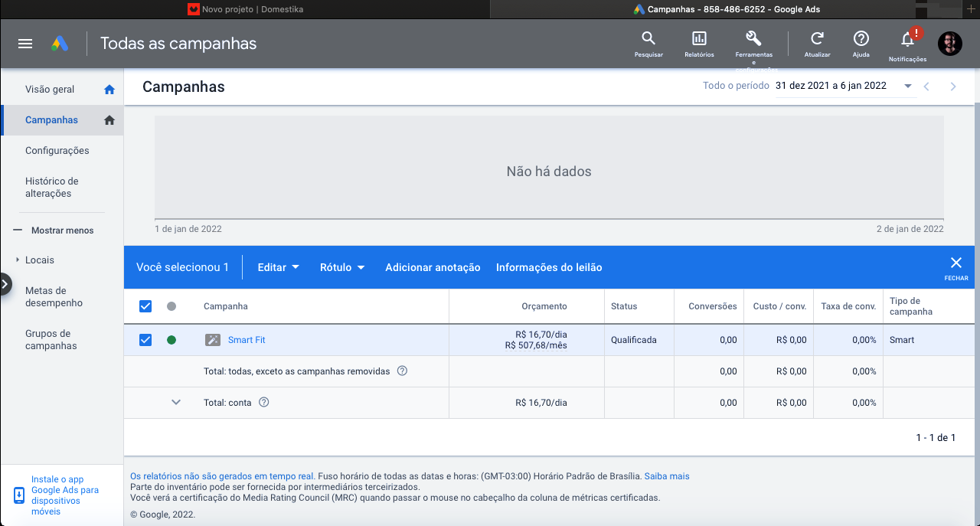The width and height of the screenshot is (980, 526).
Task: Sort by Custo / conv. column header
Action: coord(779,306)
